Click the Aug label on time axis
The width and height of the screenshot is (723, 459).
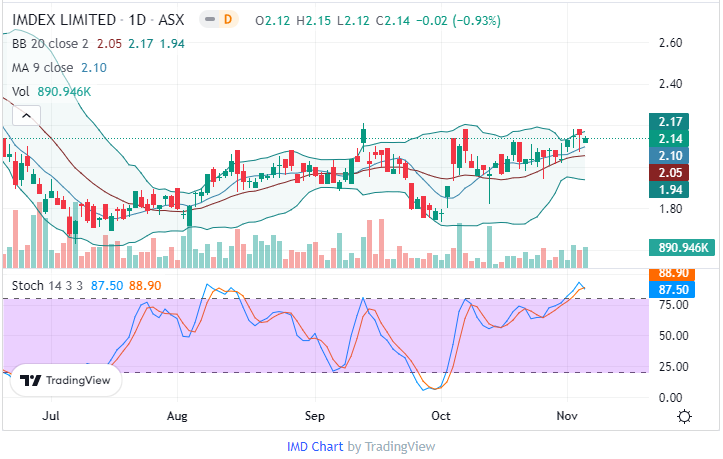(x=177, y=414)
